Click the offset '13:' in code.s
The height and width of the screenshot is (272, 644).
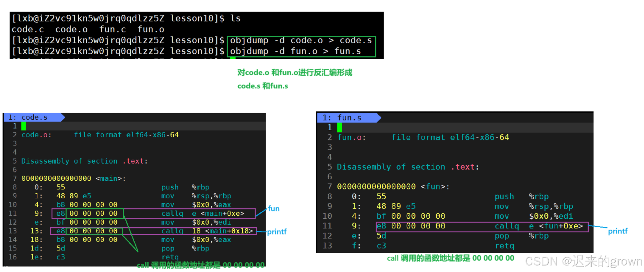pos(36,231)
